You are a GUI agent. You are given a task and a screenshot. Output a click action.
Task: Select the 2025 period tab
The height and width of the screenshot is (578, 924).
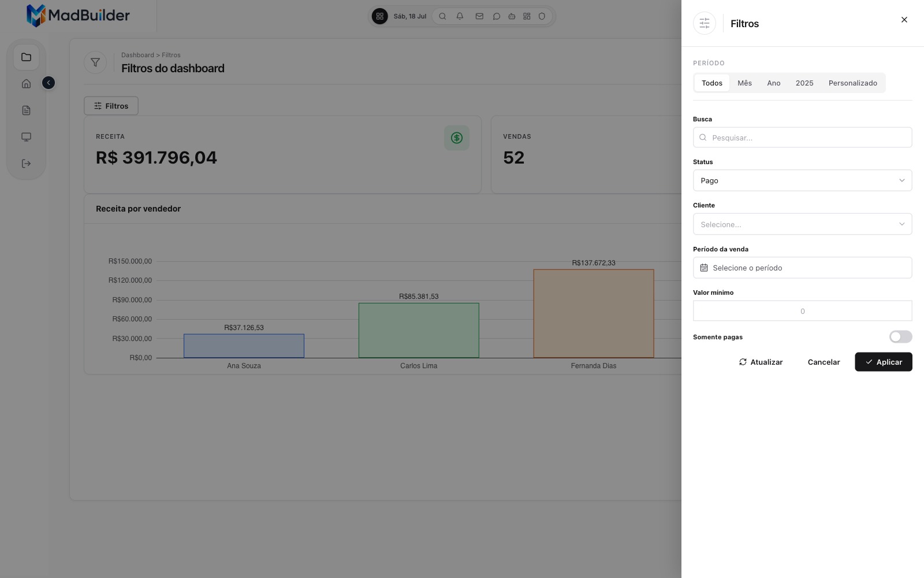(804, 83)
